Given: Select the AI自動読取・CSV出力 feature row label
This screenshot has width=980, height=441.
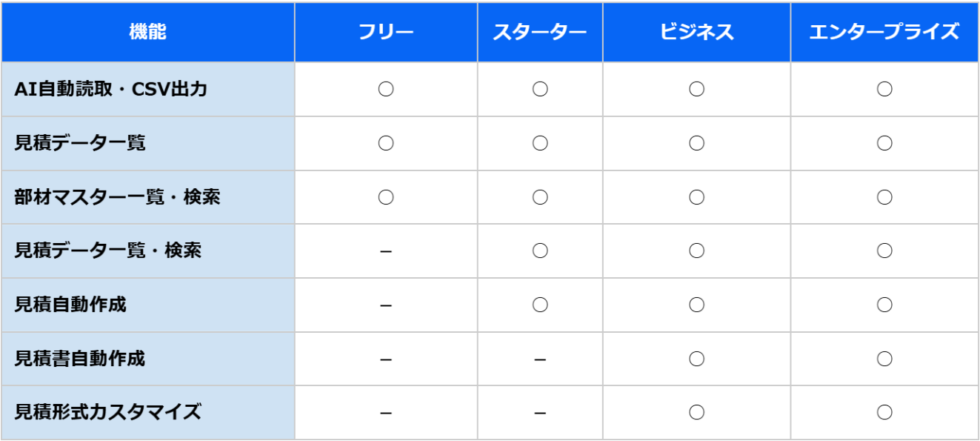Looking at the screenshot, I should click(110, 90).
